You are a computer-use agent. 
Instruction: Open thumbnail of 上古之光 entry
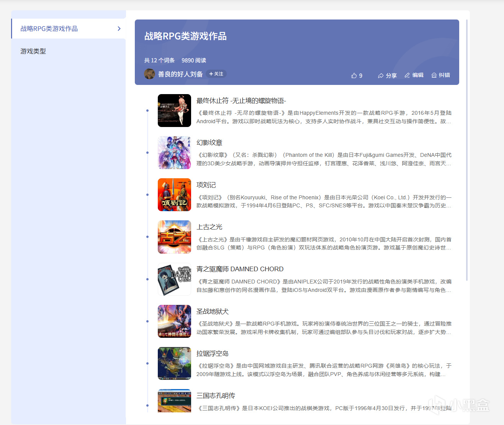point(174,237)
